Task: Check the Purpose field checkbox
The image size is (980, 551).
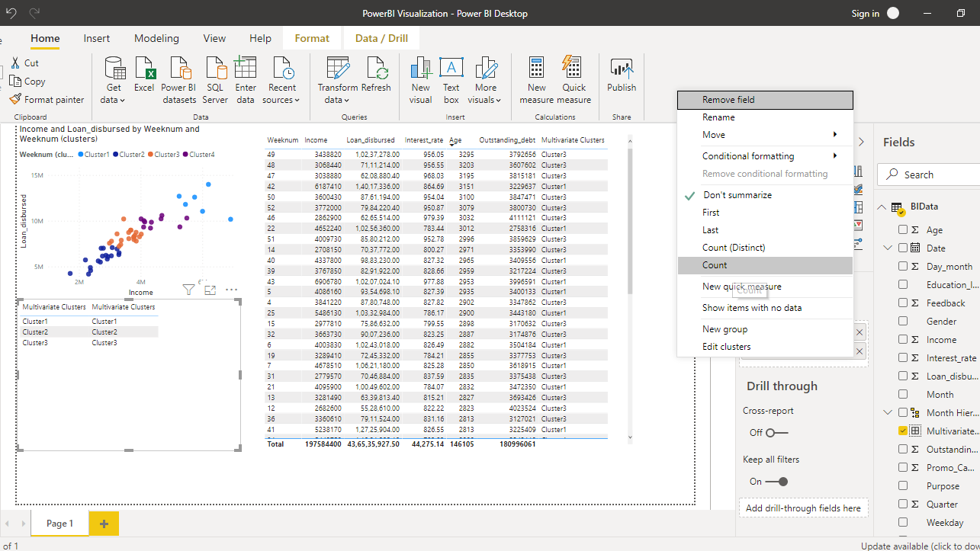Action: (903, 485)
